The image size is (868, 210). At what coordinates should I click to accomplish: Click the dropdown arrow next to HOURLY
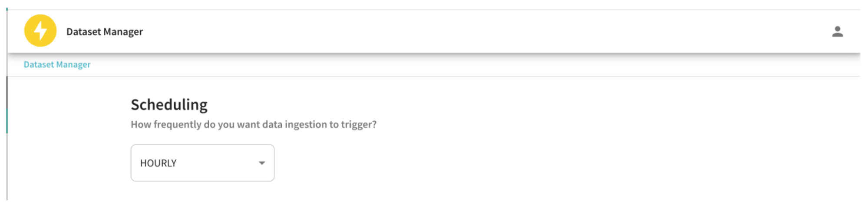pos(262,163)
